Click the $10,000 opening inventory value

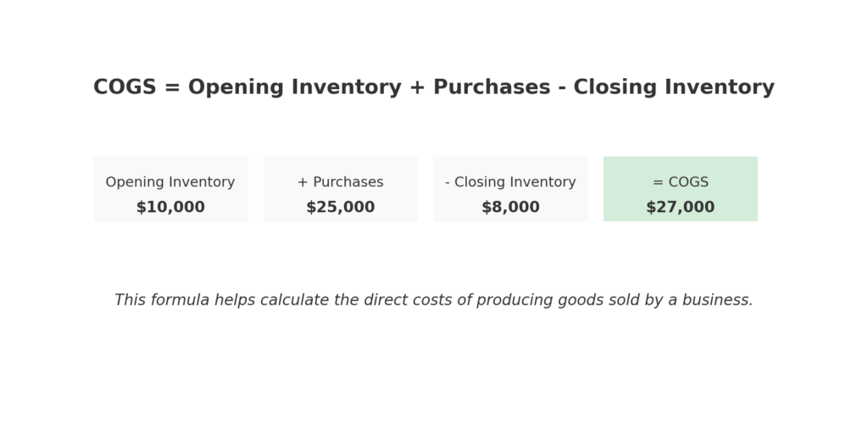[x=170, y=207]
